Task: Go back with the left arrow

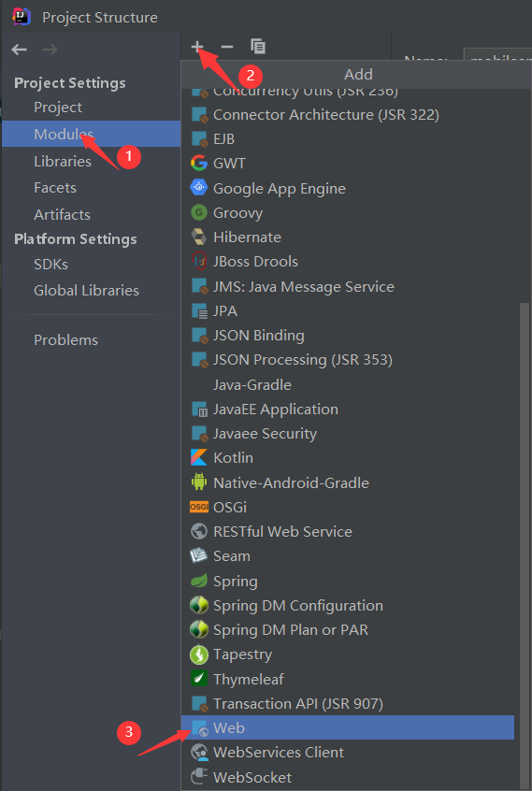Action: [x=19, y=50]
